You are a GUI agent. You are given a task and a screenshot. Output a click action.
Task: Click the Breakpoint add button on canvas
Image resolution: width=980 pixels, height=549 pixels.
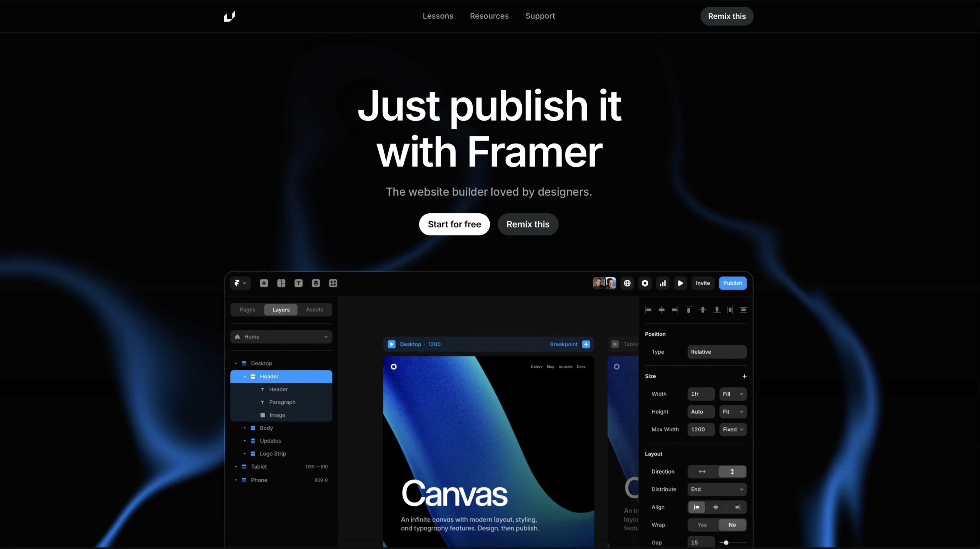(586, 345)
